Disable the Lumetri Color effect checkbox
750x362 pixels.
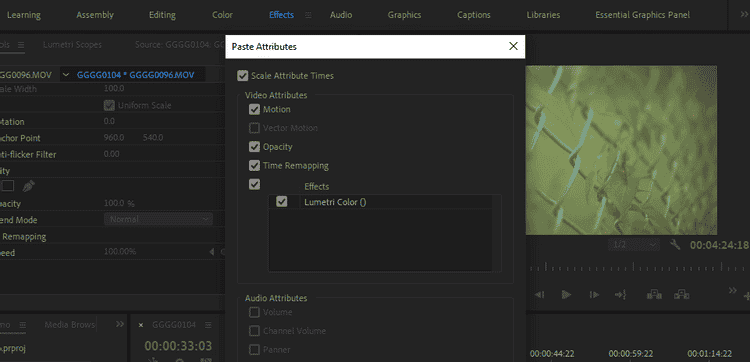[x=282, y=202]
